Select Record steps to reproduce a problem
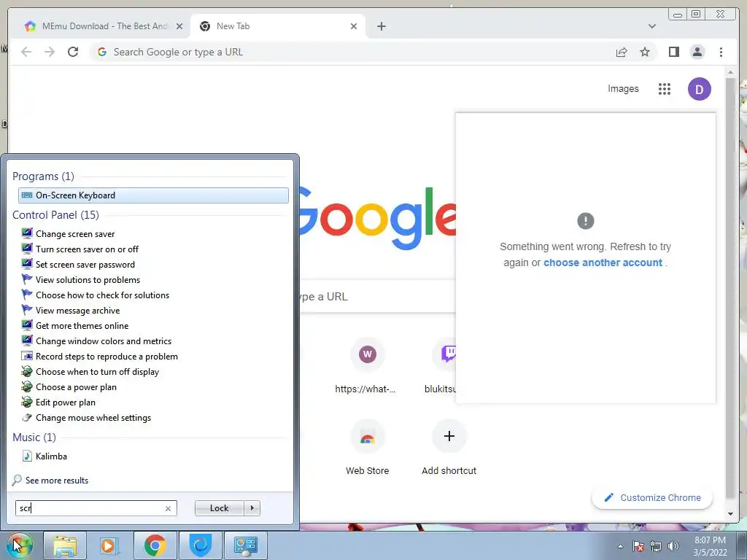 point(107,356)
